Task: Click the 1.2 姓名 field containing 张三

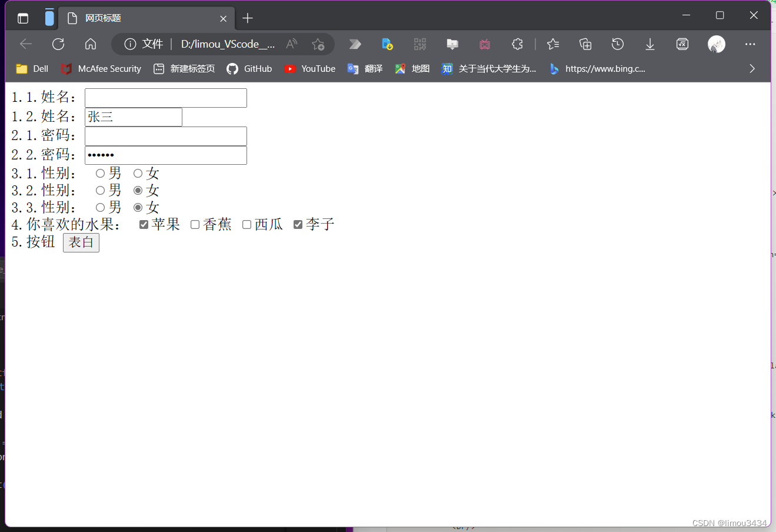Action: (134, 117)
